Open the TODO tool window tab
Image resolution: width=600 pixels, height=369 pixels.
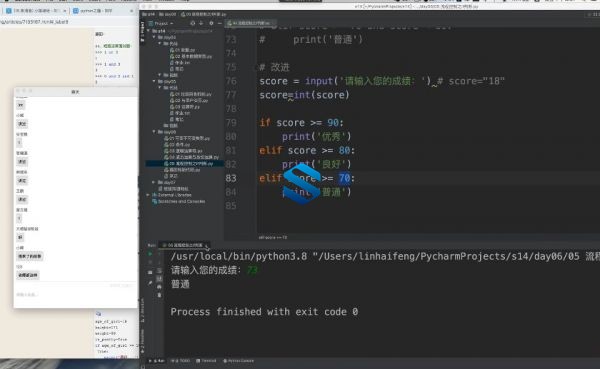(x=181, y=361)
